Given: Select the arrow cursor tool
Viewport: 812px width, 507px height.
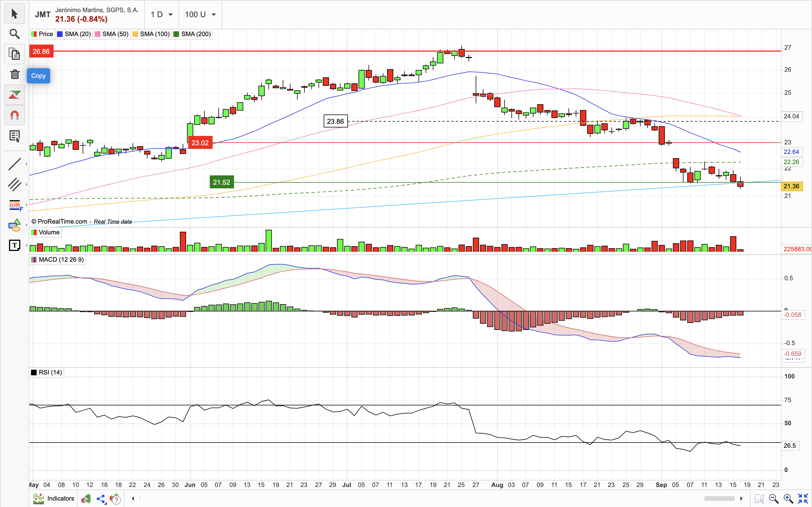Looking at the screenshot, I should click(14, 14).
